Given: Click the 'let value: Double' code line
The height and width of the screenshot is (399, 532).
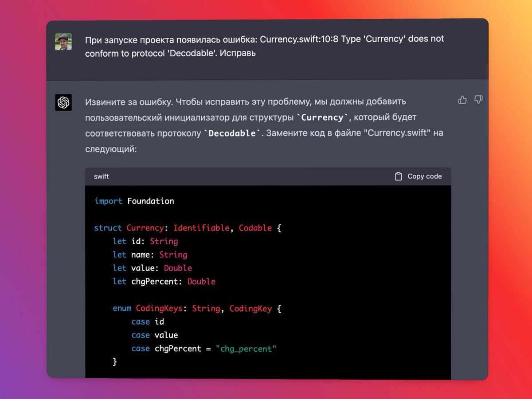Looking at the screenshot, I should coord(153,268).
